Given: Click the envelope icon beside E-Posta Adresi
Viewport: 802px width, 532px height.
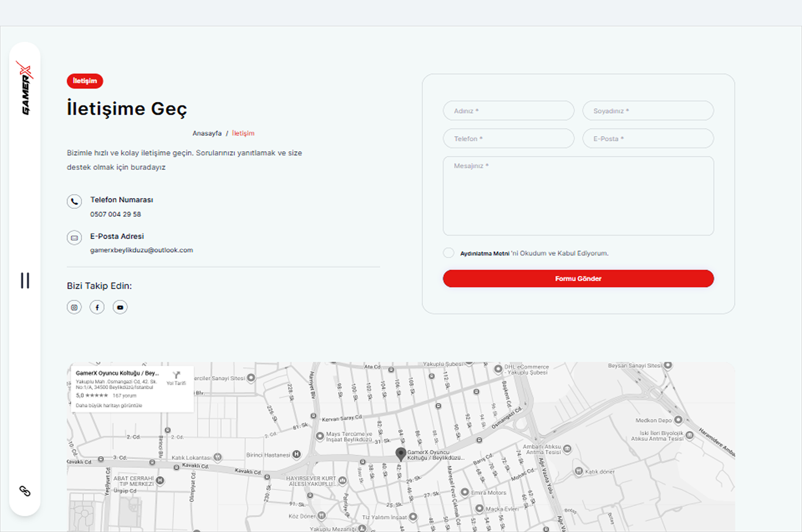Looking at the screenshot, I should pos(74,238).
